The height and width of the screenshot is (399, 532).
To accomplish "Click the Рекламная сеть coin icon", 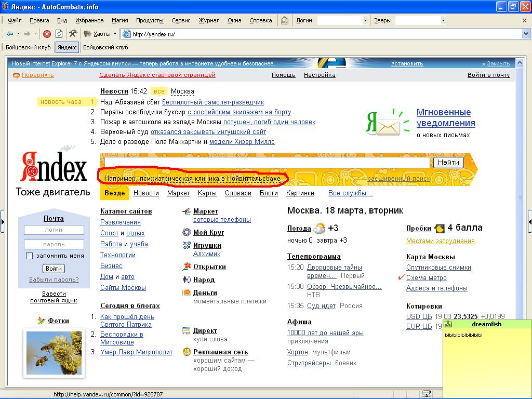I will tap(187, 352).
